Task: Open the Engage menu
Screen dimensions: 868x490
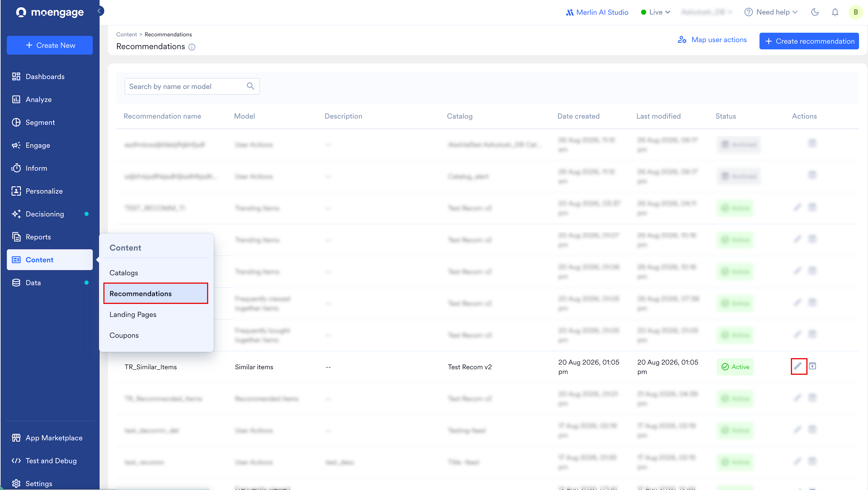Action: (x=50, y=145)
